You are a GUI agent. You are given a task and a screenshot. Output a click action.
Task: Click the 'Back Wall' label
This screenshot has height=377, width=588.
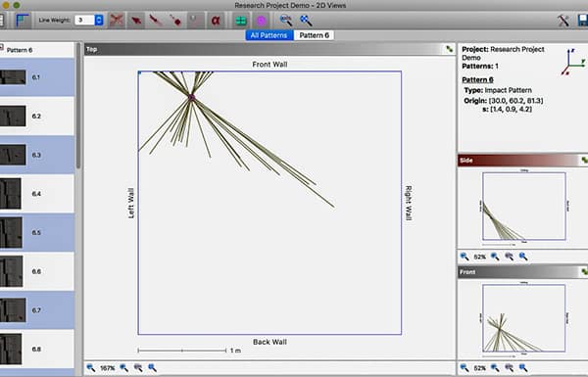click(x=269, y=342)
